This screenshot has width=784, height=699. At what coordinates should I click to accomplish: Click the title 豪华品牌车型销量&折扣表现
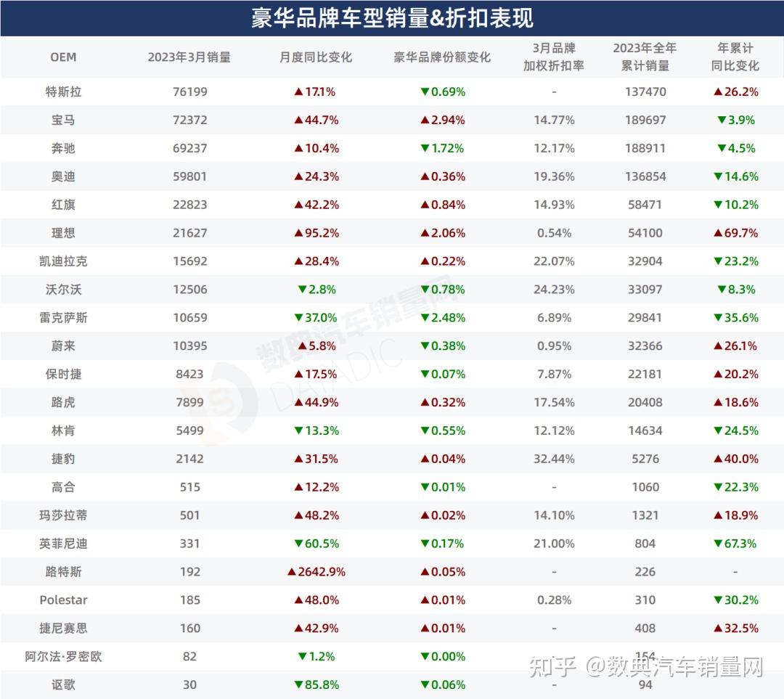pos(392,18)
